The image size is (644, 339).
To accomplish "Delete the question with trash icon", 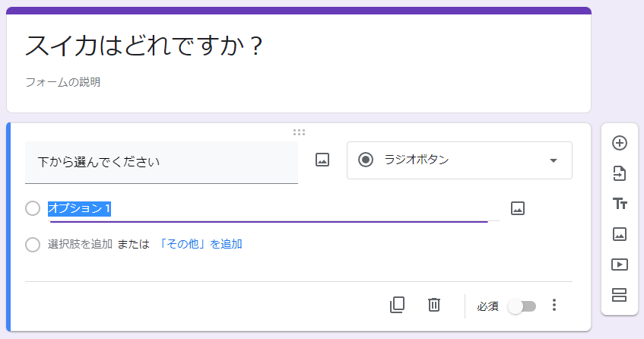I will 434,305.
